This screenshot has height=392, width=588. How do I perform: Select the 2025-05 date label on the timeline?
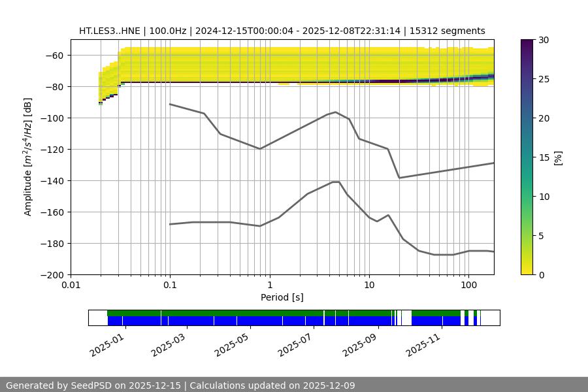233,343
